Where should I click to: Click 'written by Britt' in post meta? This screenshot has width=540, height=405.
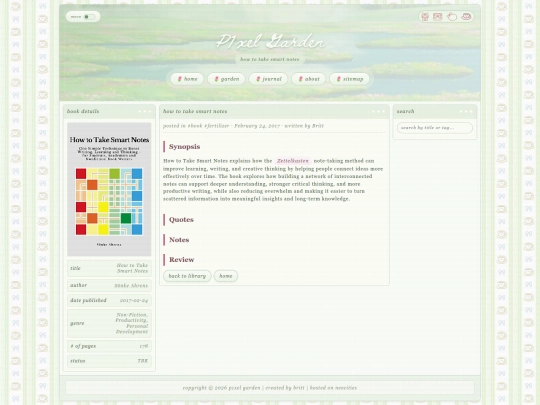point(304,126)
